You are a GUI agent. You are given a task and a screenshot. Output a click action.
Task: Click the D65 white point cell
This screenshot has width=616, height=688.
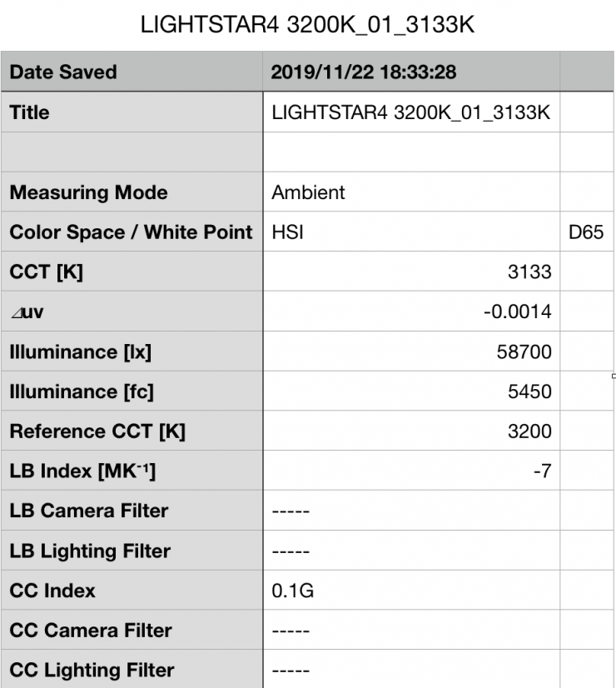tap(585, 232)
